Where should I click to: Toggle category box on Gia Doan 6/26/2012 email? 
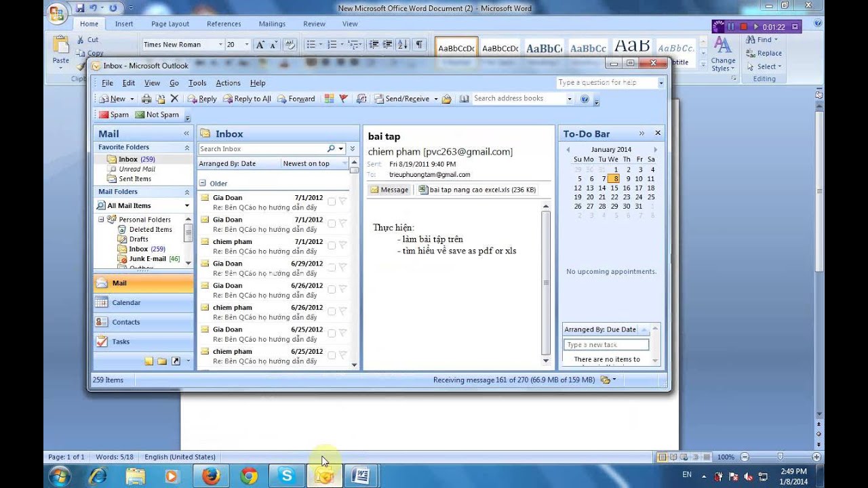(332, 289)
